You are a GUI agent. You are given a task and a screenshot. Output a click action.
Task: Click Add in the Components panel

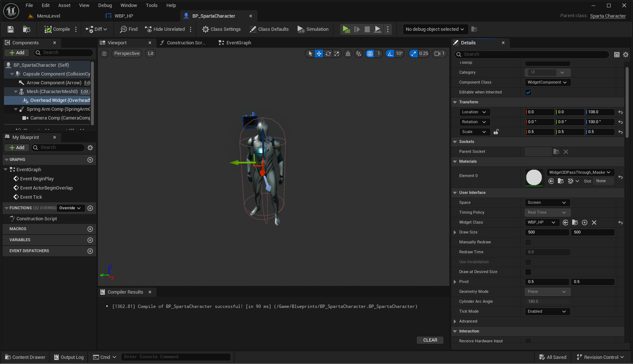coord(17,53)
